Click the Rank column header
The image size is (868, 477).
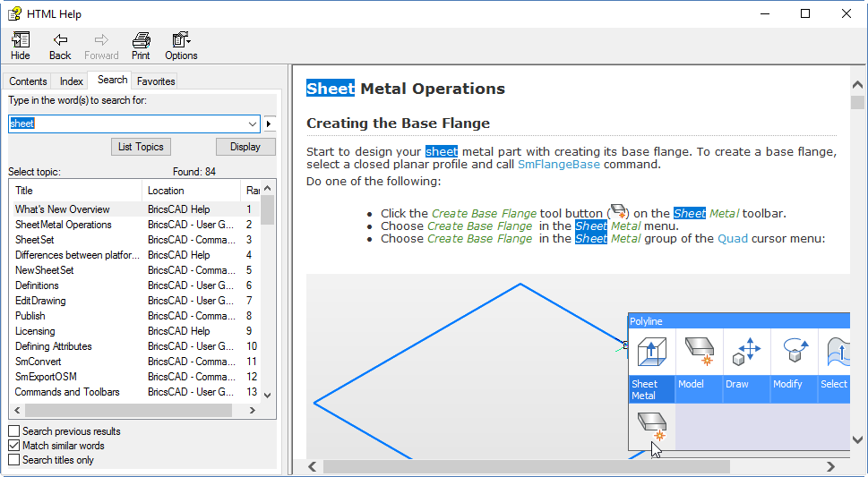coord(250,191)
